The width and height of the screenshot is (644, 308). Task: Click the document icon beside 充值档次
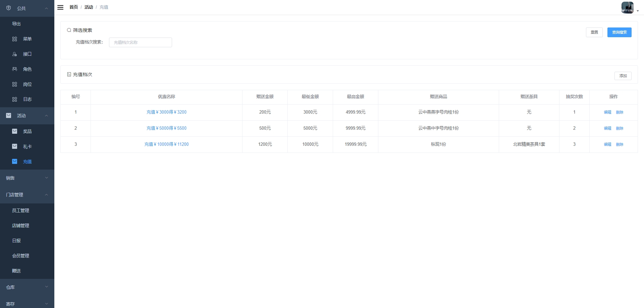pyautogui.click(x=69, y=74)
